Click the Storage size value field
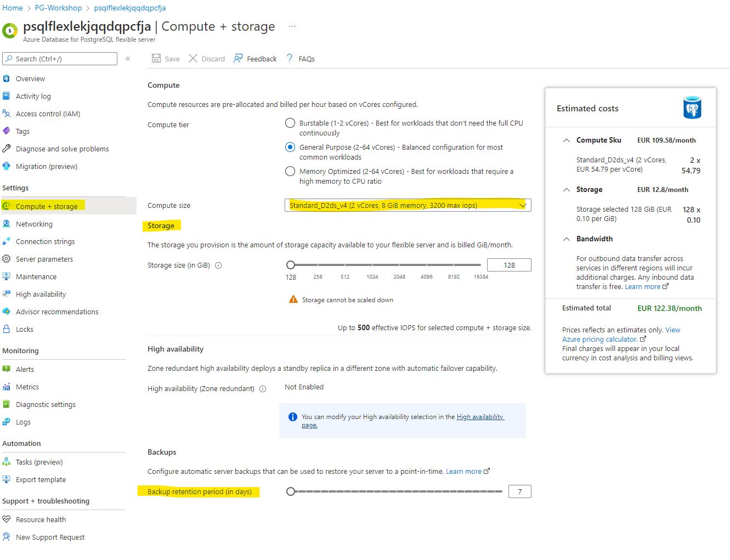Viewport: 730px width, 560px height. point(509,265)
